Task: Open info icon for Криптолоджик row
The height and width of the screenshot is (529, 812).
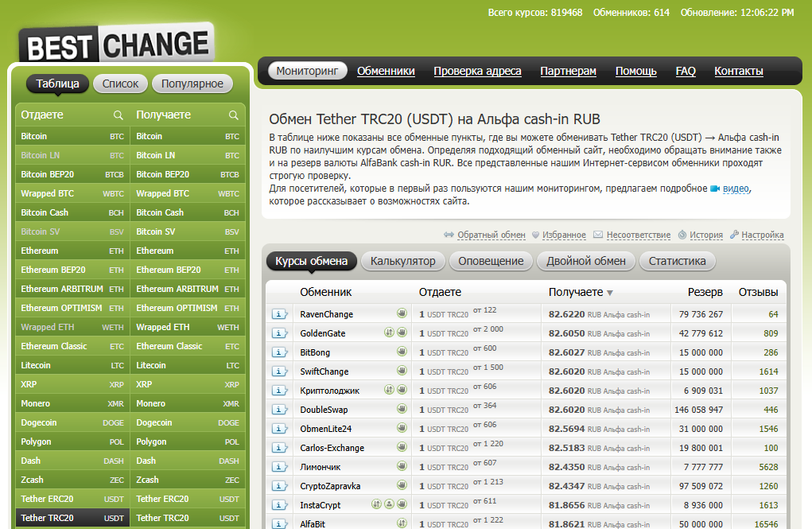Action: (x=280, y=390)
